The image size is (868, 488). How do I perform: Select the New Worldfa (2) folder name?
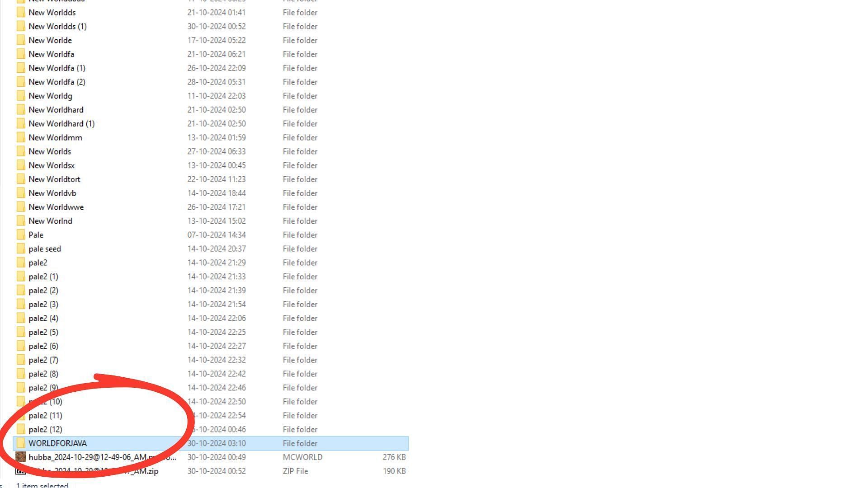click(x=57, y=82)
